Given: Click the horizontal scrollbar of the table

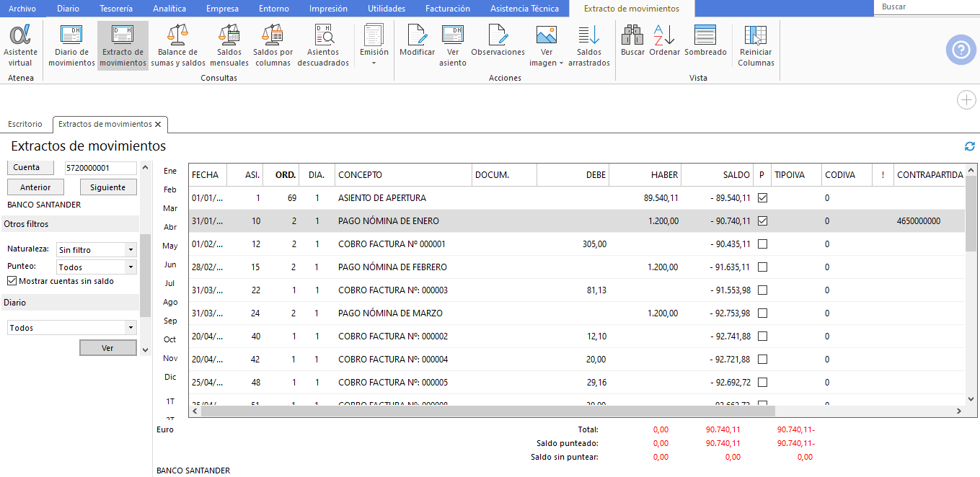Looking at the screenshot, I should pos(488,411).
